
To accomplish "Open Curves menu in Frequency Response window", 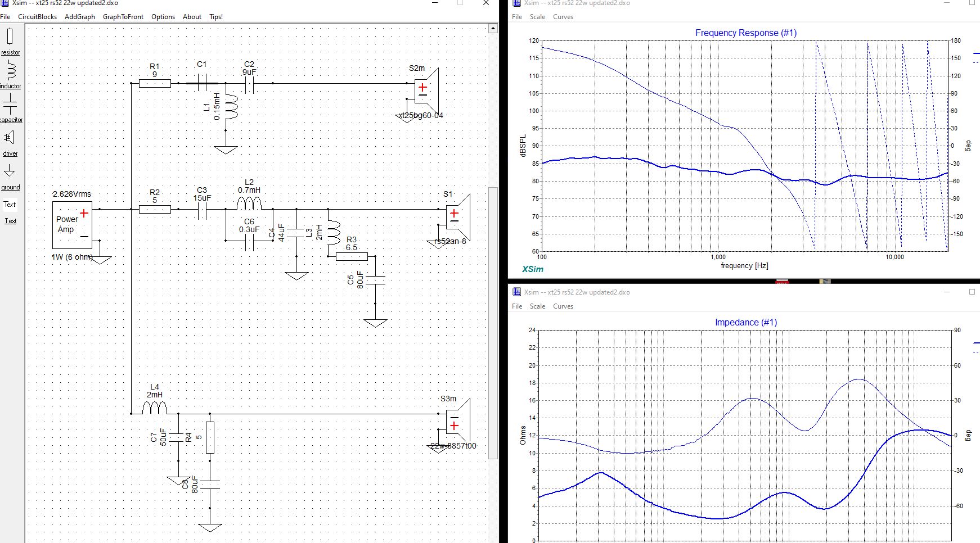I will [563, 17].
